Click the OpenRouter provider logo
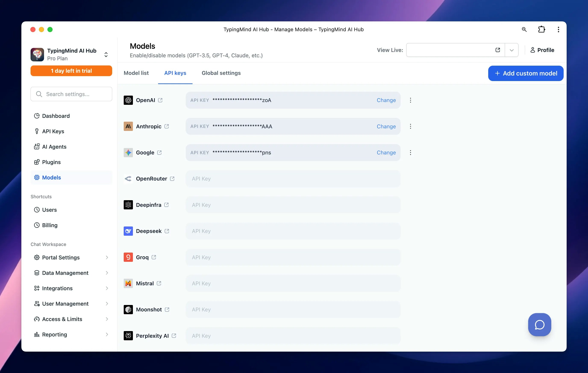 coord(128,179)
